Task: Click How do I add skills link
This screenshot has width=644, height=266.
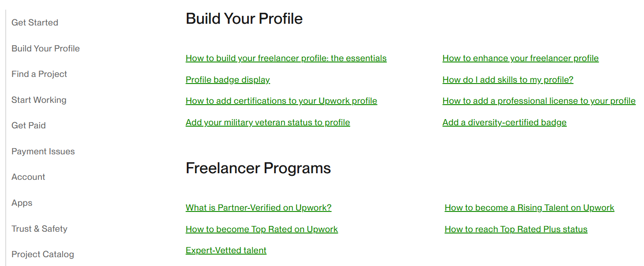Action: coord(507,80)
